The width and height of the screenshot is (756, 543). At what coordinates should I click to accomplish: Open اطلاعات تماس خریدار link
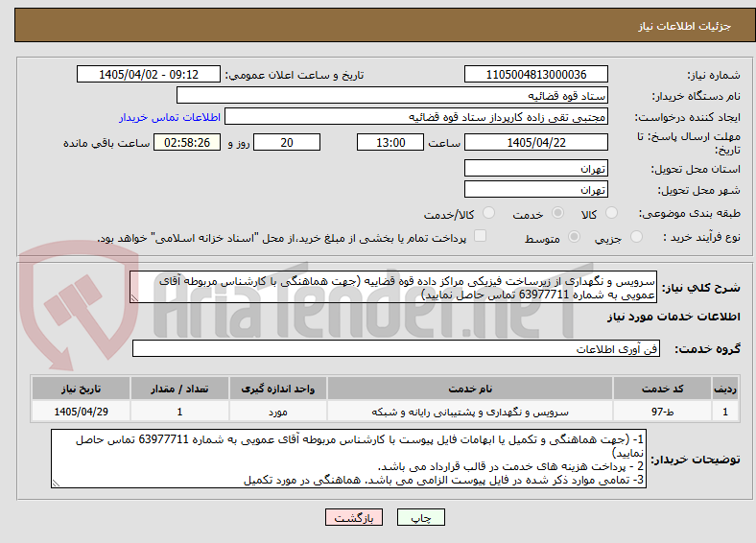click(170, 117)
